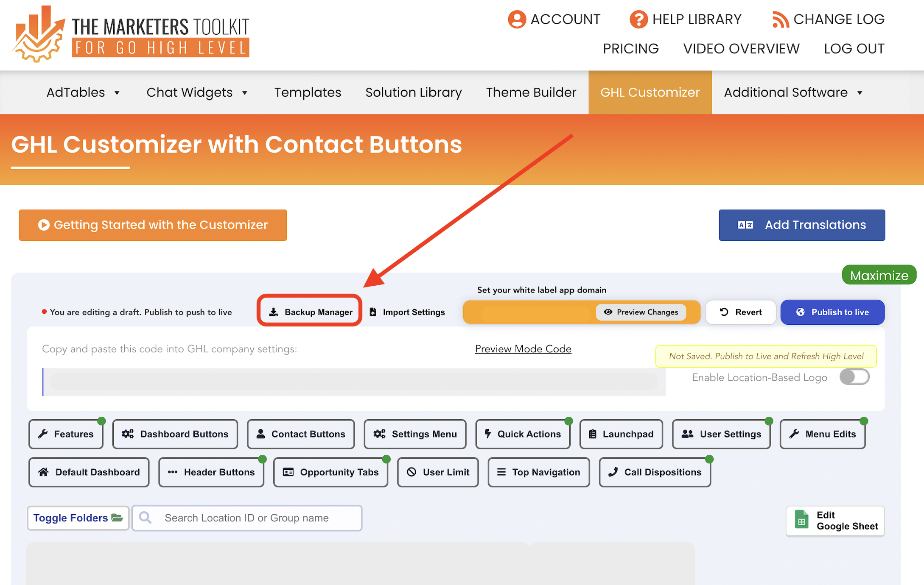Click the gears icon on Settings Menu
This screenshot has height=585, width=924.
[379, 434]
